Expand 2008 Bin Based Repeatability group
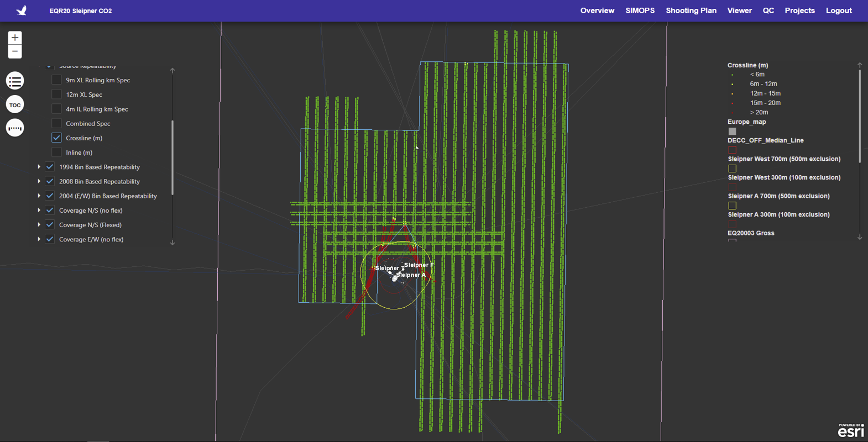The height and width of the screenshot is (442, 868). pyautogui.click(x=39, y=181)
